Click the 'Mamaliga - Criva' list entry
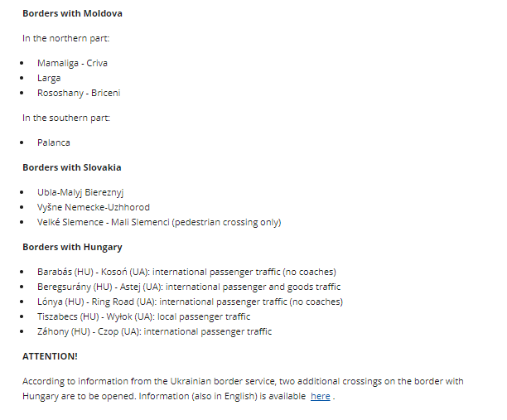Image resolution: width=507 pixels, height=420 pixels. point(72,63)
